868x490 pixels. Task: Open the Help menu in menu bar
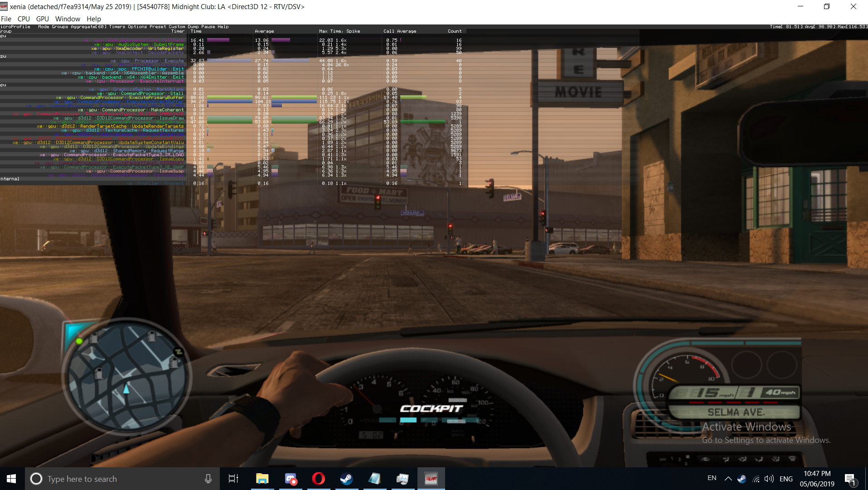[93, 19]
